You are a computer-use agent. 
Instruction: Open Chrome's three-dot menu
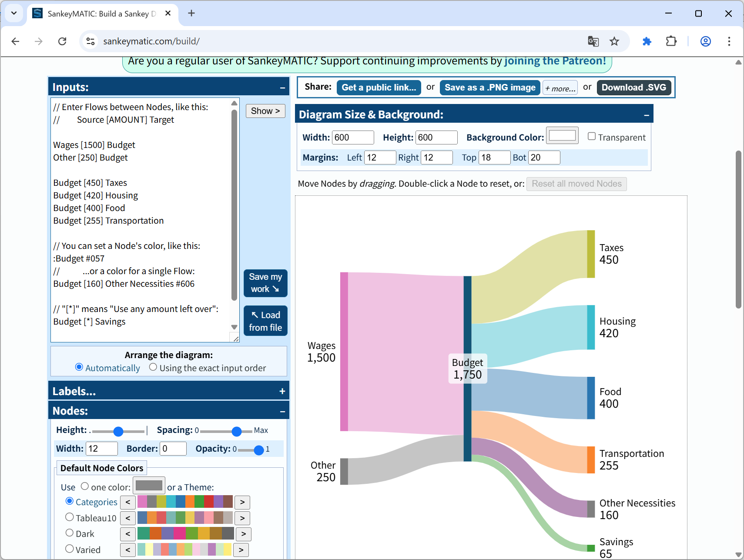(729, 41)
